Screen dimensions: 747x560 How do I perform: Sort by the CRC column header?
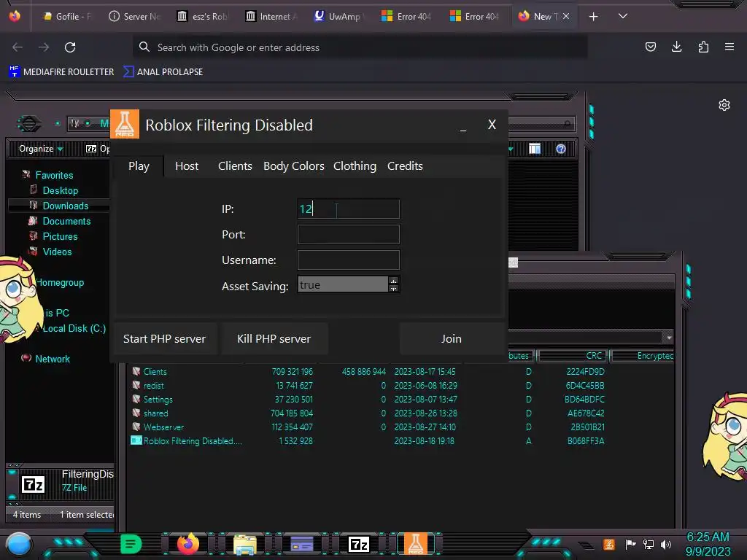click(571, 356)
